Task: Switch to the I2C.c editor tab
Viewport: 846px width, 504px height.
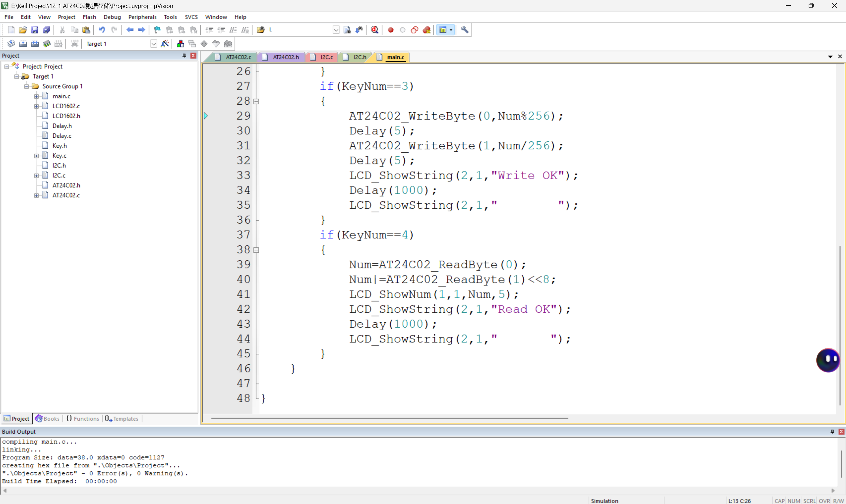Action: tap(326, 57)
